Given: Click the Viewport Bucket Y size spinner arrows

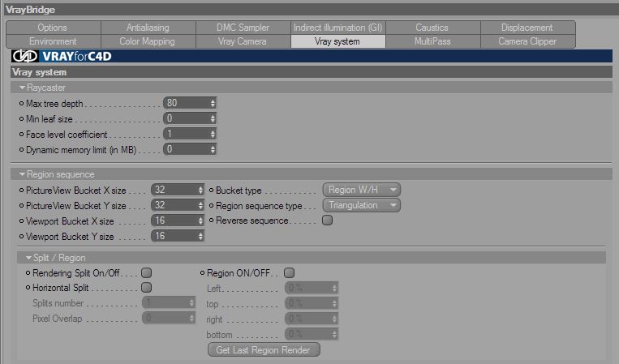Looking at the screenshot, I should click(x=200, y=236).
